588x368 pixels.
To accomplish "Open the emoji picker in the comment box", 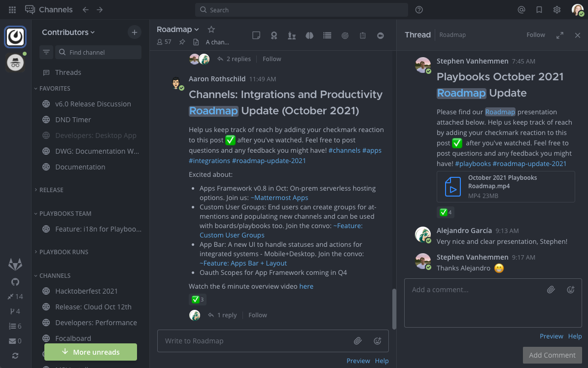I will pyautogui.click(x=570, y=290).
